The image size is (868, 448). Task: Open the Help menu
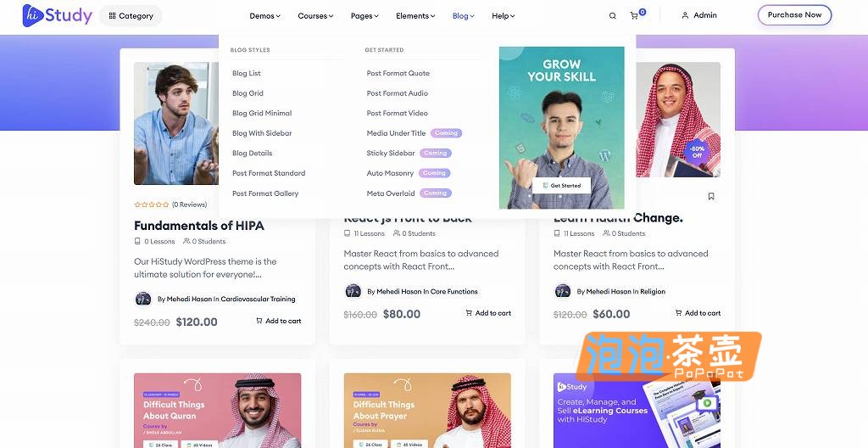click(504, 16)
